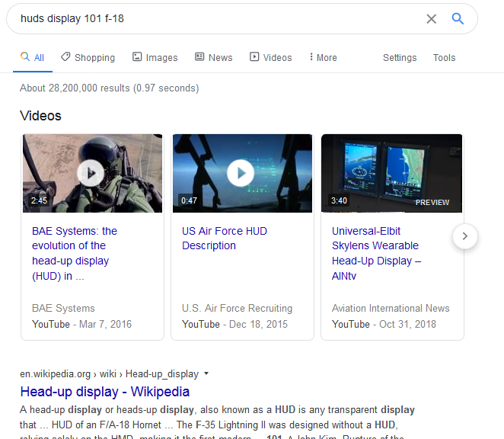The image size is (504, 439).
Task: Switch to the Shopping tab
Action: click(x=88, y=57)
